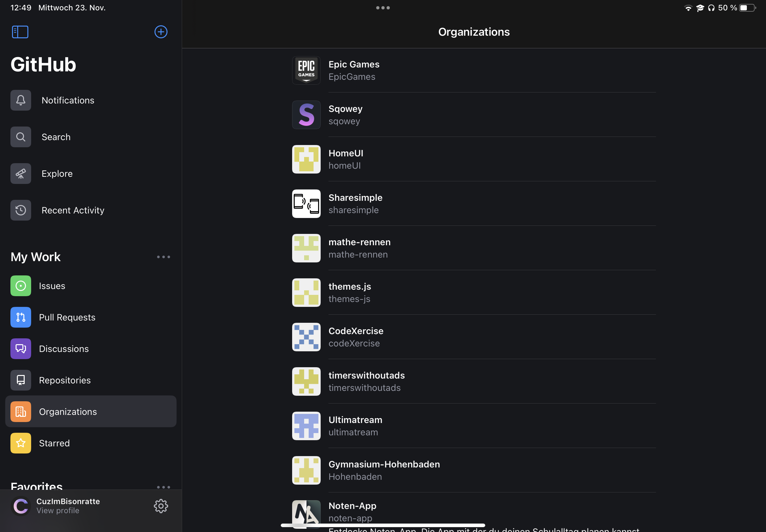The image size is (766, 532).
Task: Select Pull Requests in My Work
Action: pyautogui.click(x=91, y=317)
